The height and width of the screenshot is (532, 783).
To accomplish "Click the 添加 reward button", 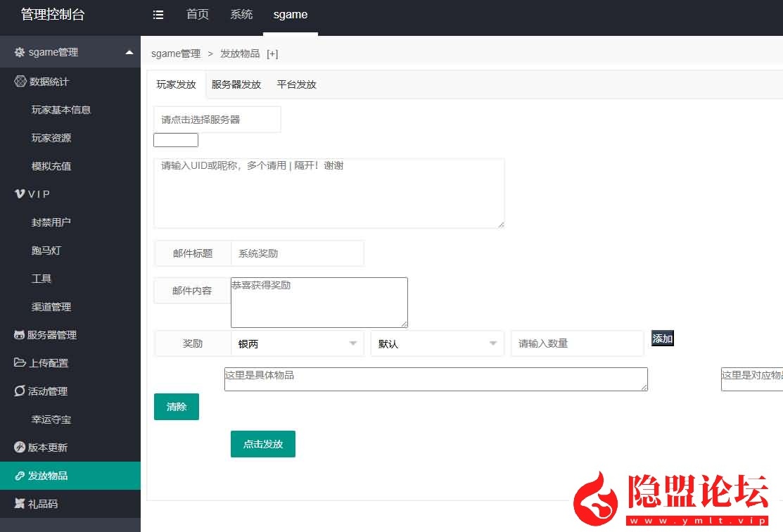I will 662,339.
